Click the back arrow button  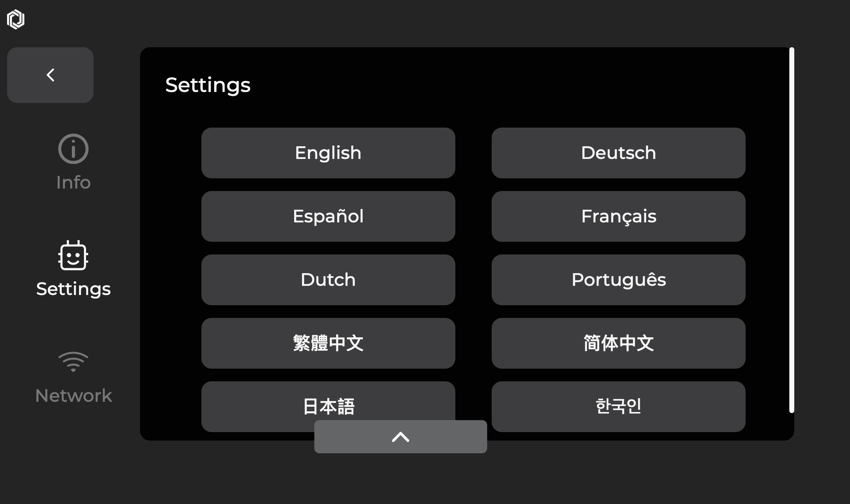point(50,75)
